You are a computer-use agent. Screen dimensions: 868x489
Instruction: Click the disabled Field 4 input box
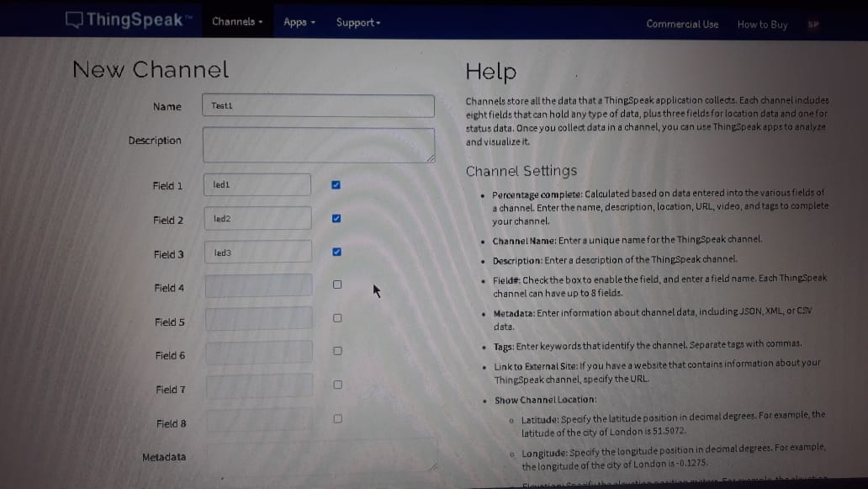pyautogui.click(x=258, y=286)
